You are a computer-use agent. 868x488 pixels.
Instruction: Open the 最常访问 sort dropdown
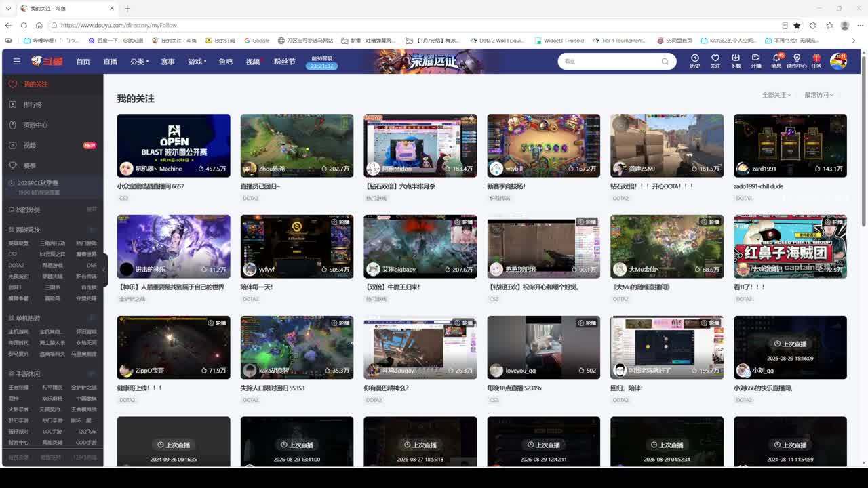pos(819,95)
